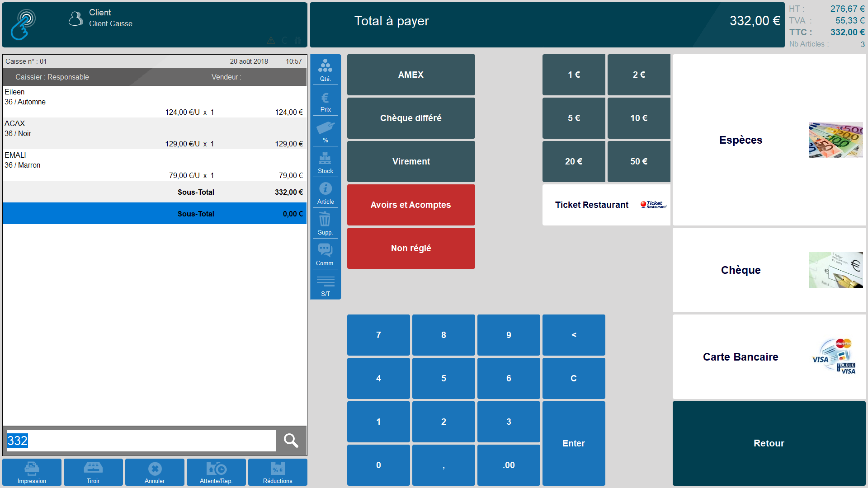Screen dimensions: 868x488
Task: Tap keypad digit 8
Action: (443, 335)
